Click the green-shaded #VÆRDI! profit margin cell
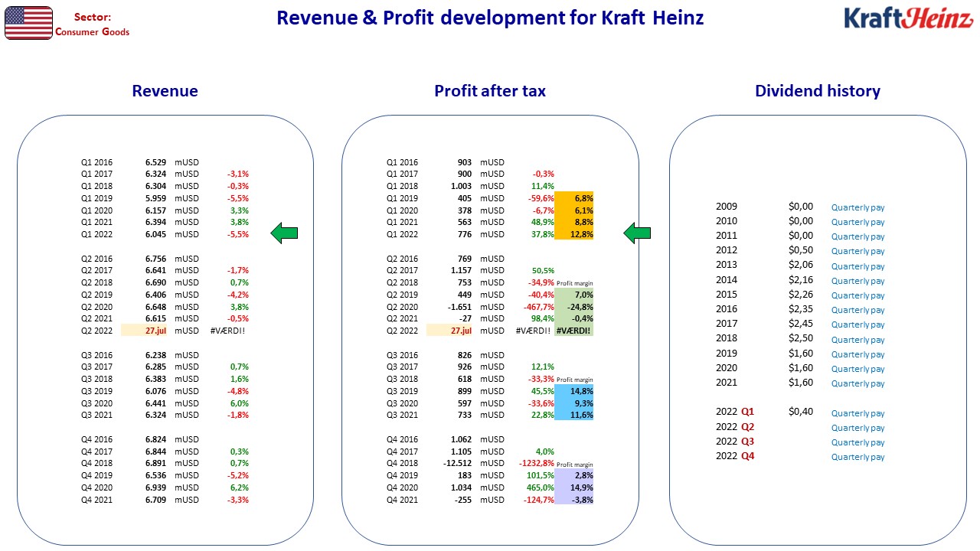 pos(574,331)
